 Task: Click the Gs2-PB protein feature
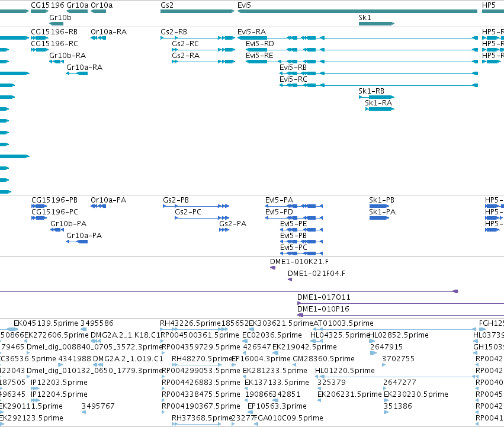coord(196,206)
